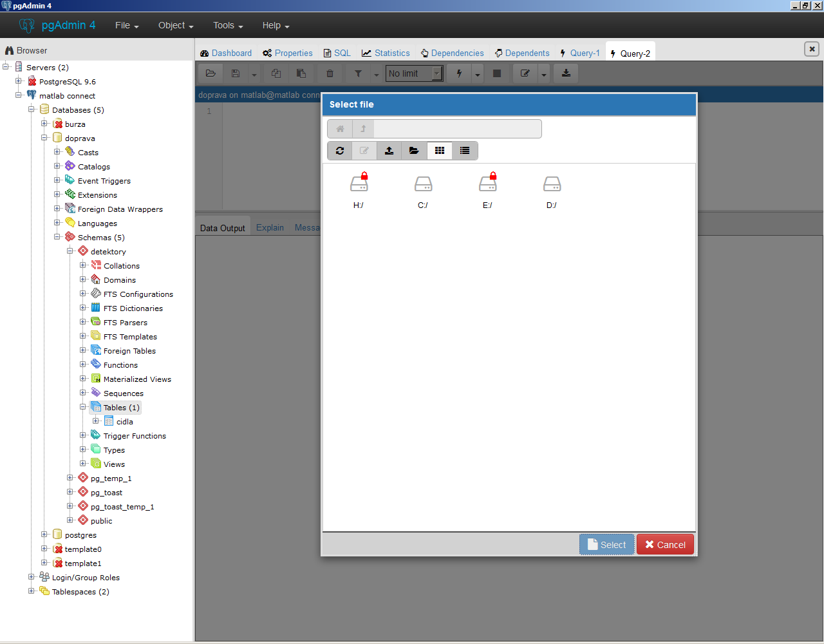Viewport: 824px width, 644px height.
Task: Switch to the Dependents tab
Action: point(522,53)
